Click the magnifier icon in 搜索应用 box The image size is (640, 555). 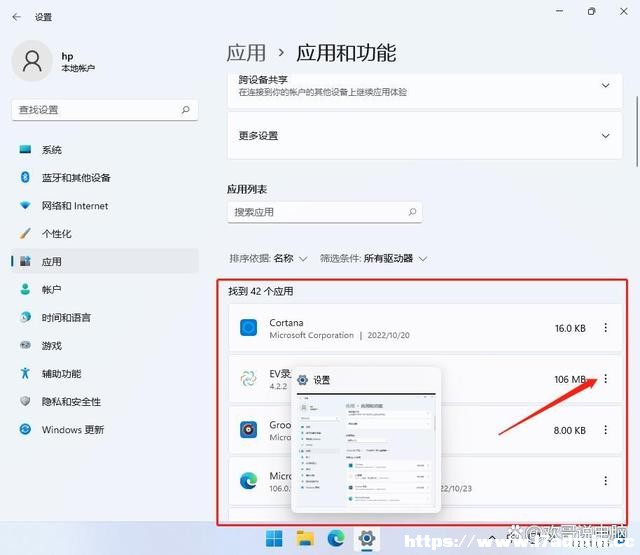click(413, 212)
